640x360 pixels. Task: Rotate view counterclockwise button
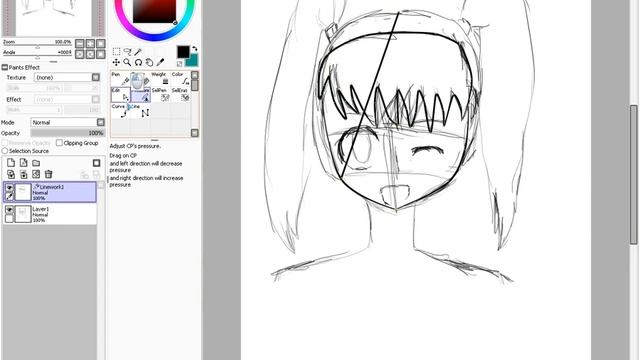80,54
